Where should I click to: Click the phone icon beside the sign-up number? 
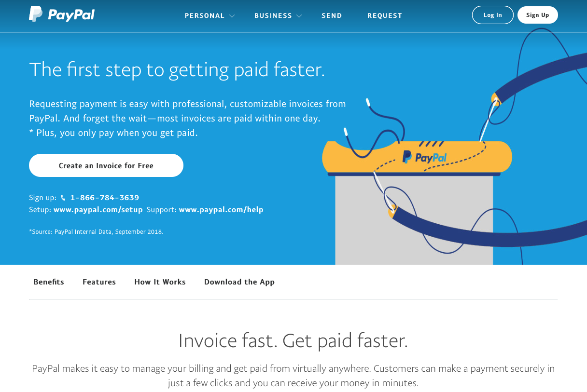tap(63, 198)
